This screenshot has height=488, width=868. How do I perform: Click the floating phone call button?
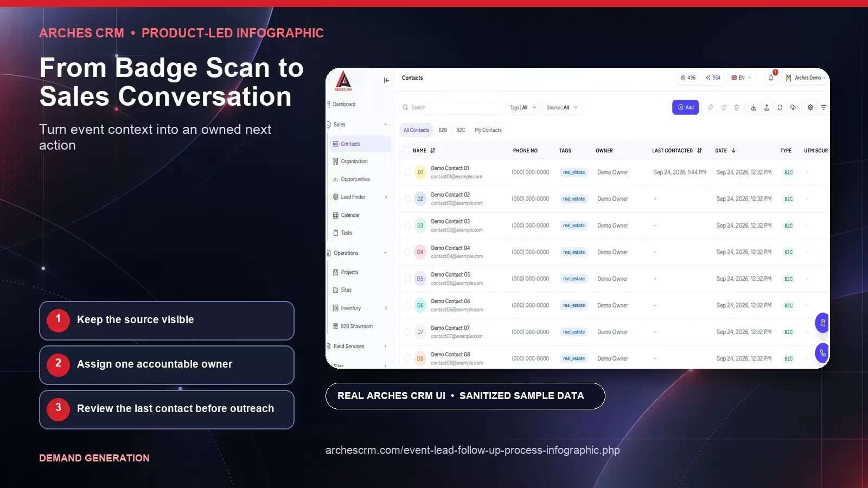[x=822, y=353]
